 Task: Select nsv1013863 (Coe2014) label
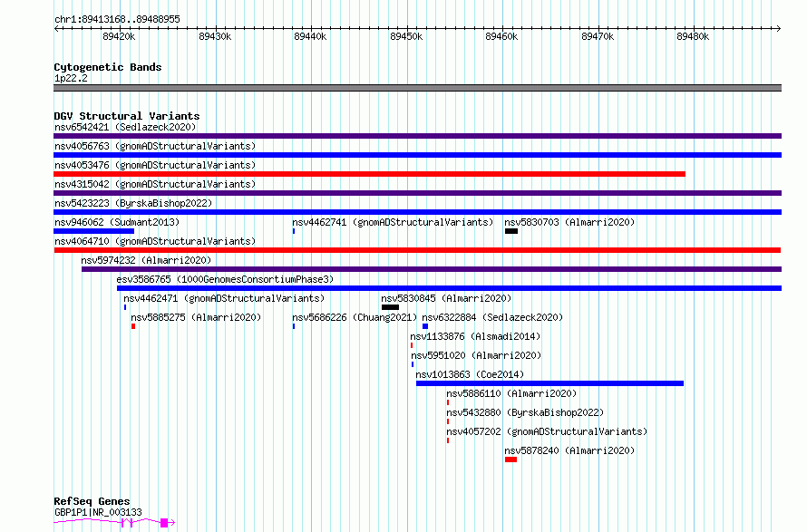coord(470,374)
